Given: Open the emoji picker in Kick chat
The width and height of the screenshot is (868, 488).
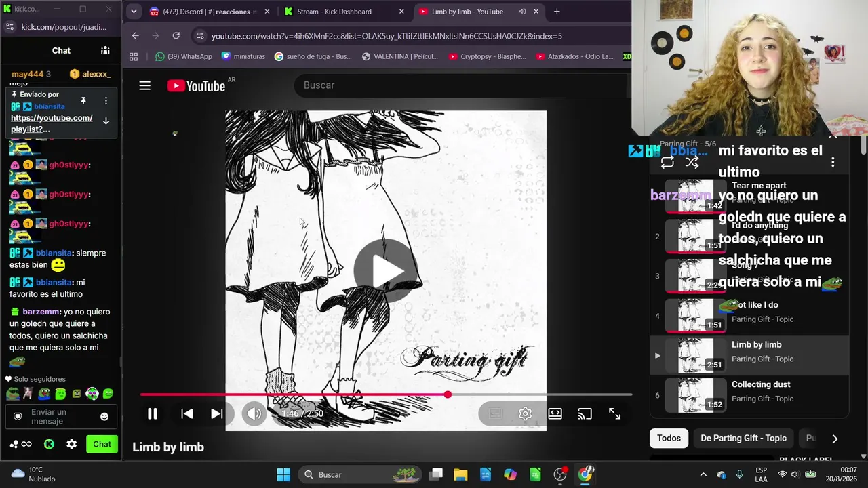Looking at the screenshot, I should [104, 416].
